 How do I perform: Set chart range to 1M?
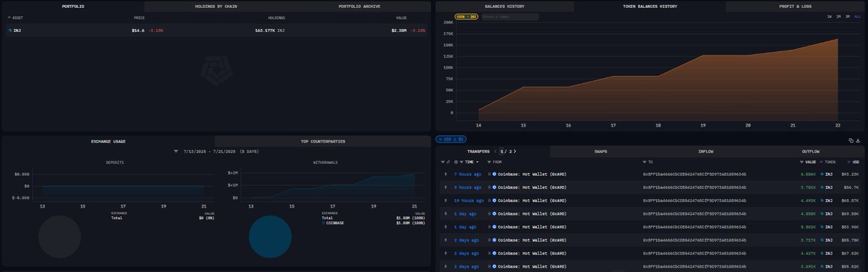coord(839,16)
